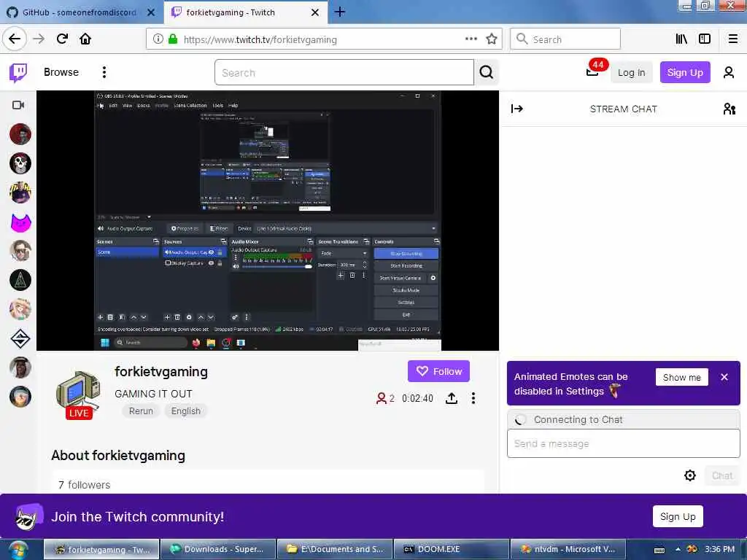Switch to DOOM.EXE in the taskbar

[x=451, y=550]
